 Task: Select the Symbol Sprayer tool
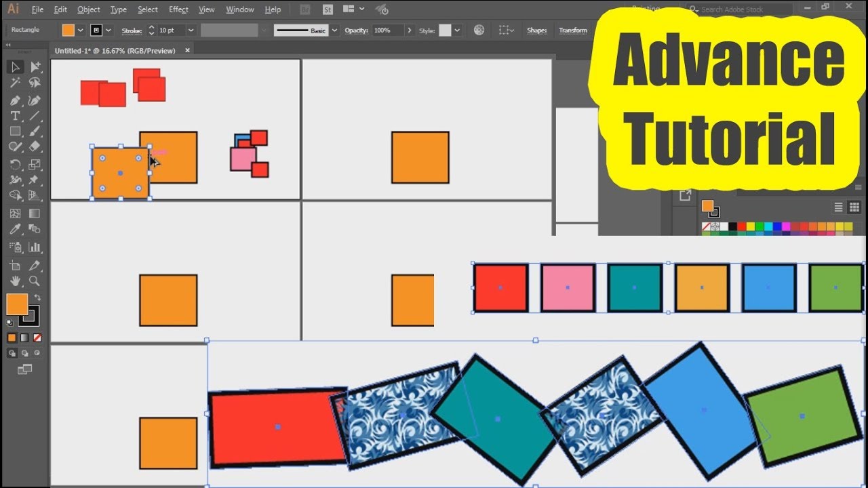15,247
